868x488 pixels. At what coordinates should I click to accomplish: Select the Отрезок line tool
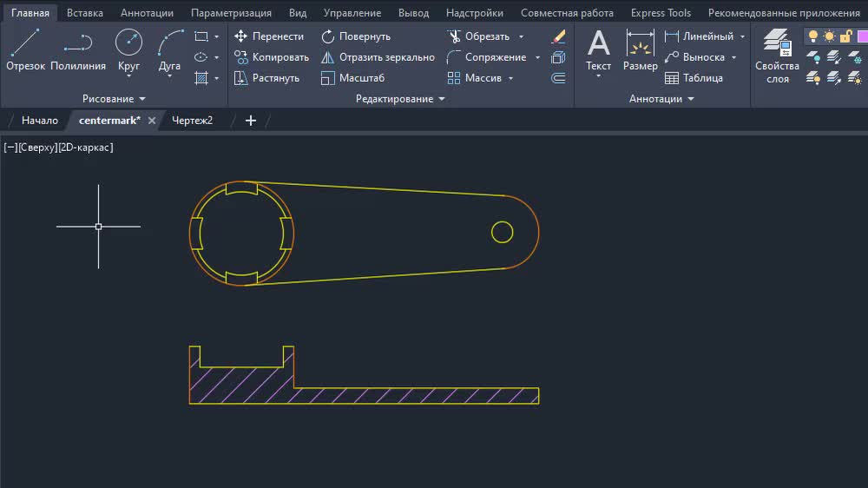coord(25,50)
